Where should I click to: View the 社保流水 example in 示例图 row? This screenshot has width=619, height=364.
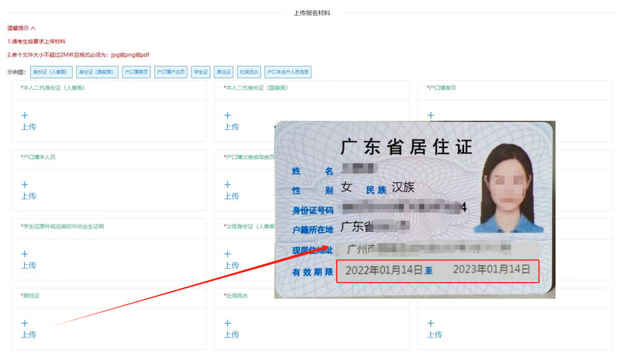click(249, 71)
